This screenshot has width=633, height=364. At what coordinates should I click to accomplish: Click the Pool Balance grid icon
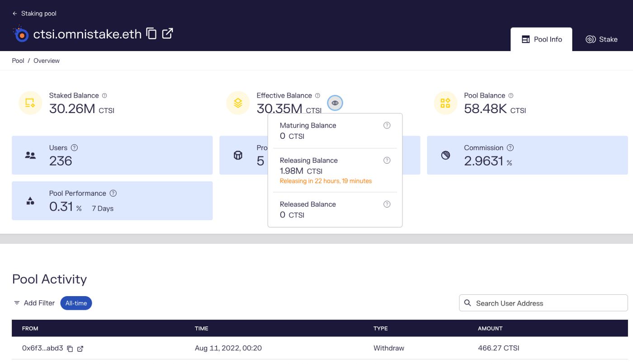[x=445, y=103]
